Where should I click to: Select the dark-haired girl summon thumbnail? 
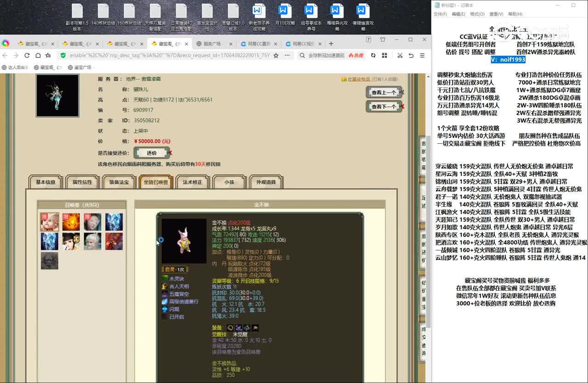[x=71, y=241]
